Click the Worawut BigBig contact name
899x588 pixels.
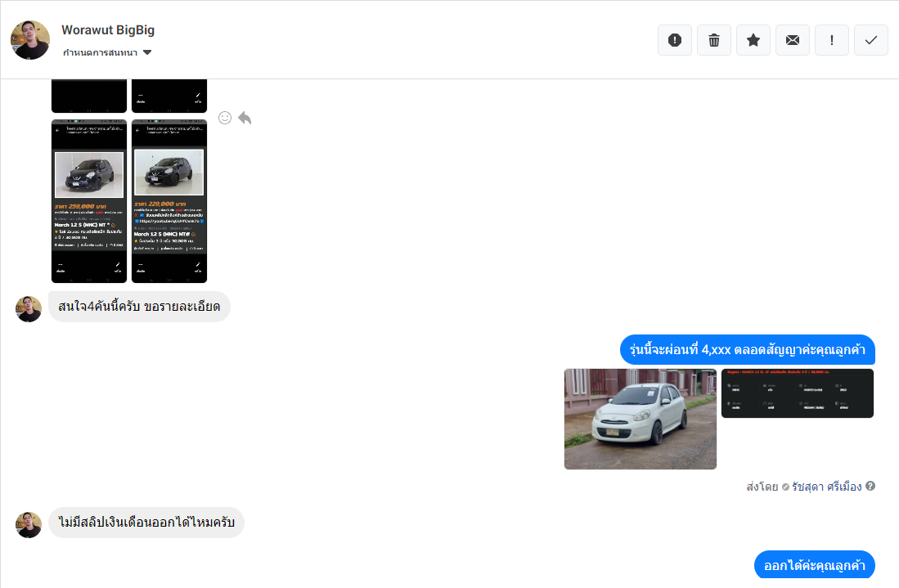(x=108, y=30)
